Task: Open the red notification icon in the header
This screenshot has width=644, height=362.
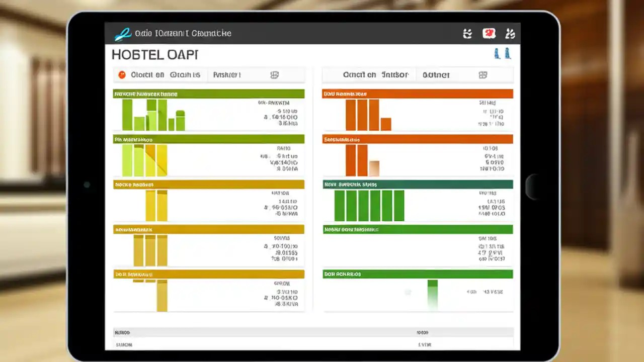Action: pos(489,33)
